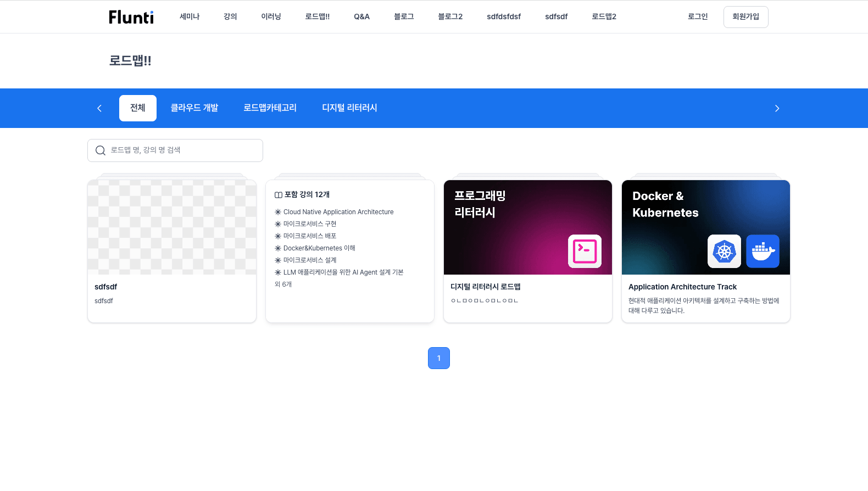
Task: Click the terminal icon on 프로그래밍 리터러시 card
Action: coord(585,251)
